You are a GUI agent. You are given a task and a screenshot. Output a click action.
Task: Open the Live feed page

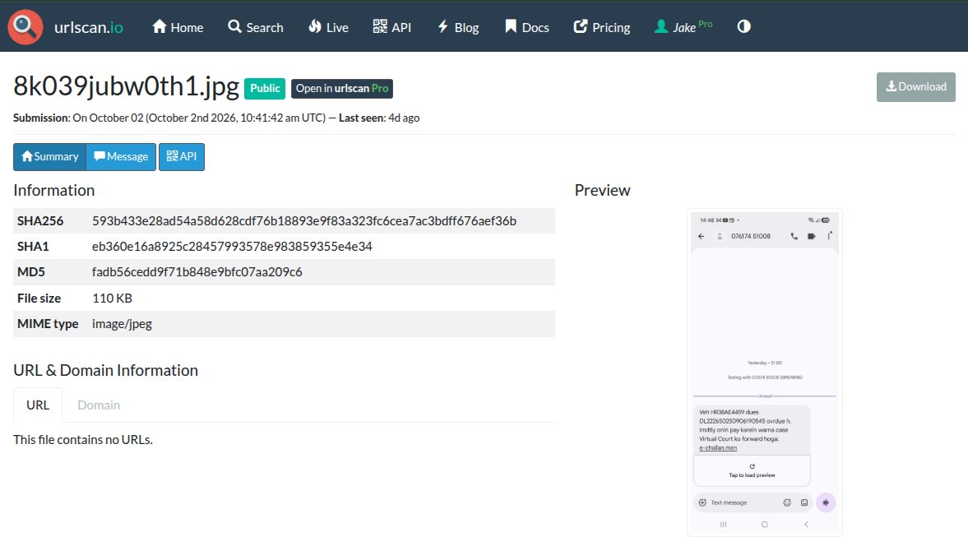tap(328, 27)
